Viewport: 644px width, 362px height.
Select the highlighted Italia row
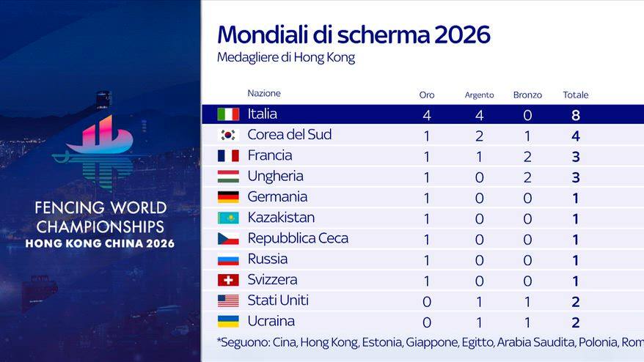coord(422,114)
